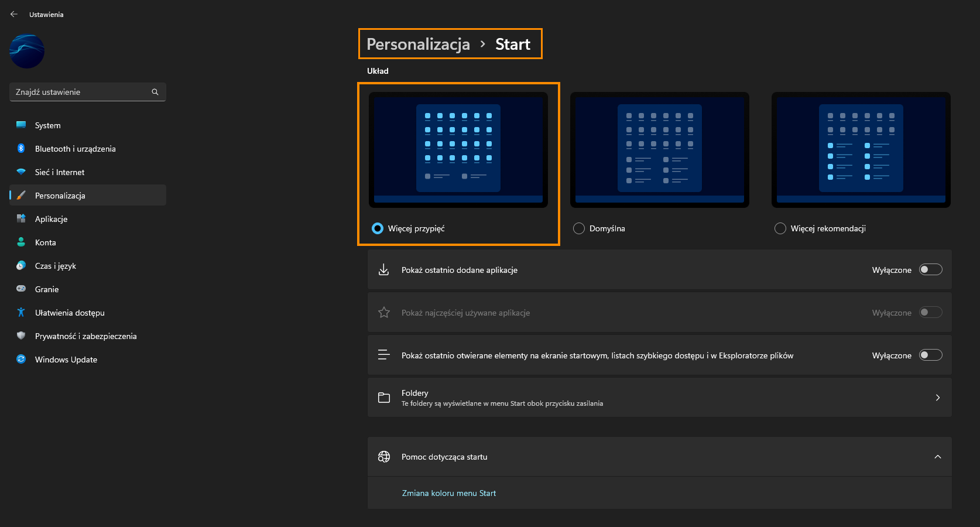Image resolution: width=980 pixels, height=527 pixels.
Task: Click the Bluetooth icon in sidebar
Action: [21, 148]
